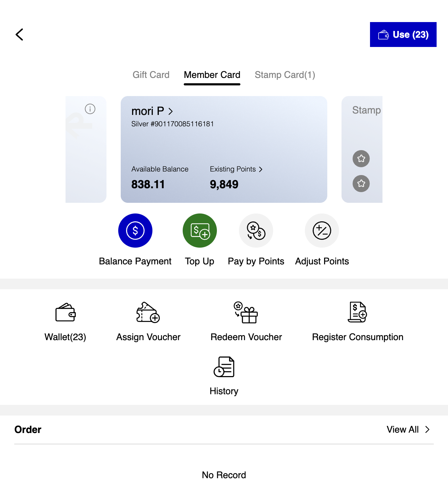Click the Assign Voucher ticket icon
This screenshot has height=491, width=448.
coord(148,312)
